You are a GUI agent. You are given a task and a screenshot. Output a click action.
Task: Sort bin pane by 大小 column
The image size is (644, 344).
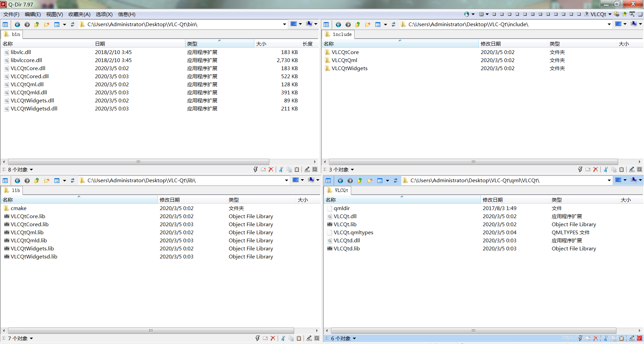click(x=277, y=44)
